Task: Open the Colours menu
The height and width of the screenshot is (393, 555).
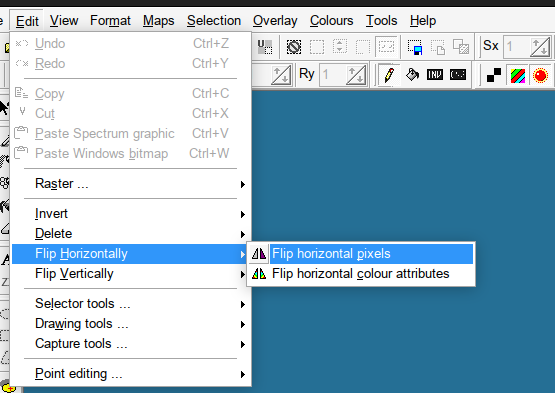Action: coord(331,21)
